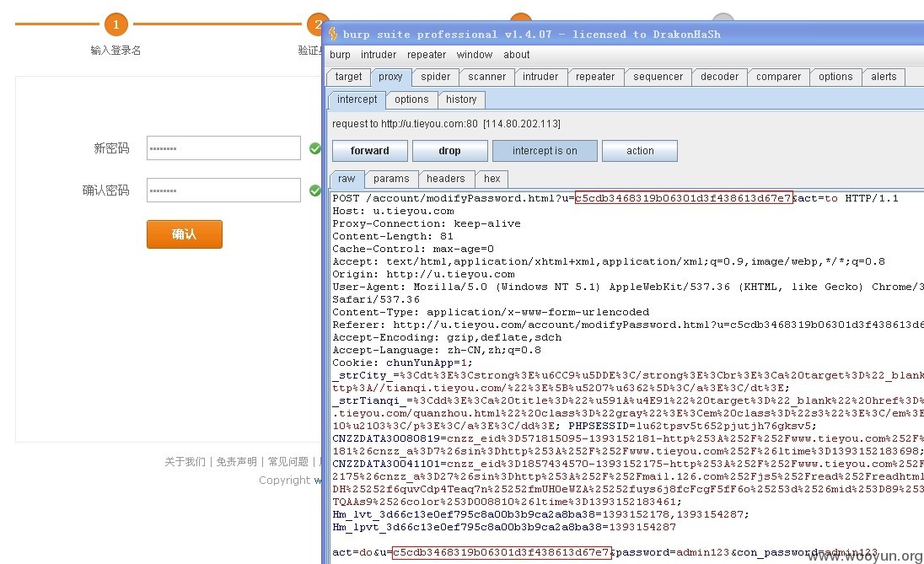
Task: Click the 确认密码 password field
Action: (x=223, y=191)
